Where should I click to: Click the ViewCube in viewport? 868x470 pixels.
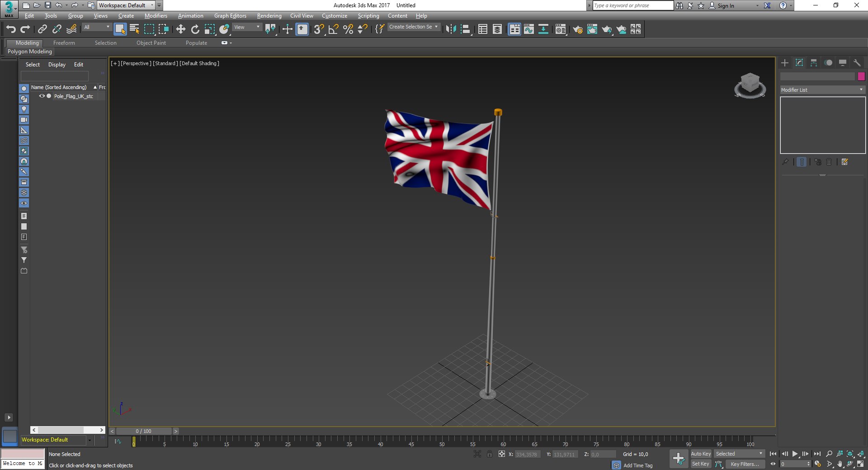pos(750,85)
